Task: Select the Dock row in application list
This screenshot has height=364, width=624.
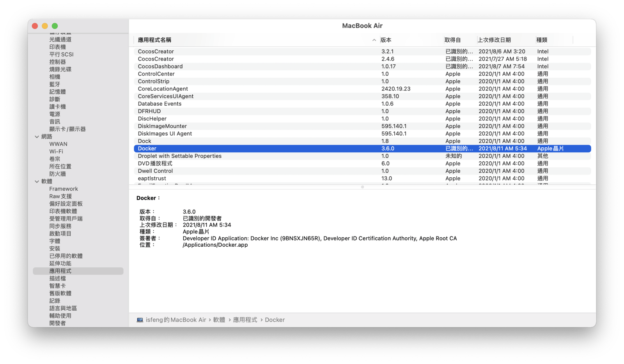Action: pos(144,141)
